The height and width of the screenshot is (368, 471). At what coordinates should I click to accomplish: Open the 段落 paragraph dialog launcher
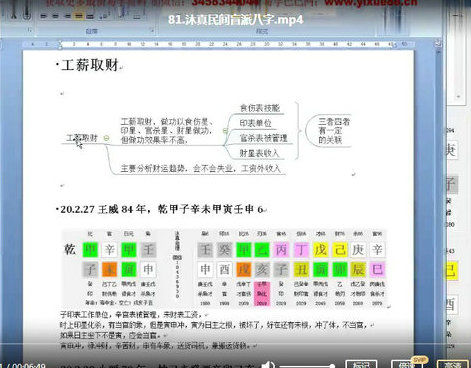tap(152, 31)
